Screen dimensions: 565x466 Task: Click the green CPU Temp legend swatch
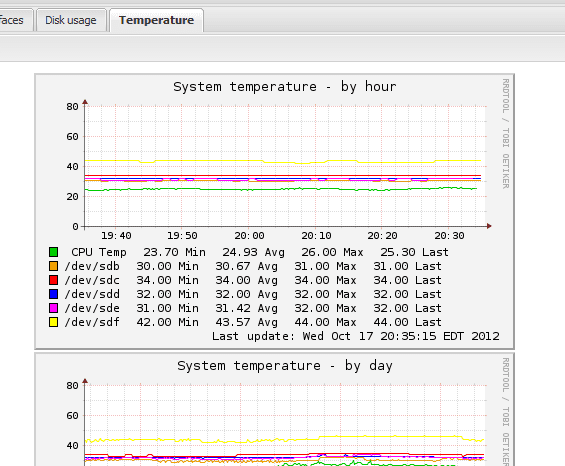point(53,252)
